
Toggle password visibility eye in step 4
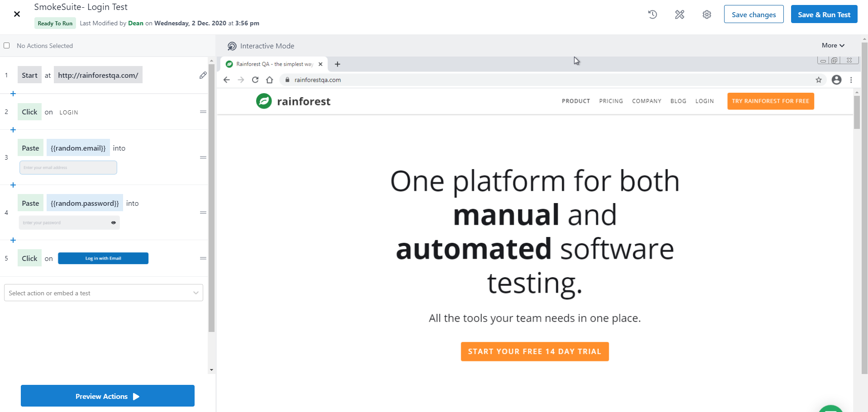114,223
